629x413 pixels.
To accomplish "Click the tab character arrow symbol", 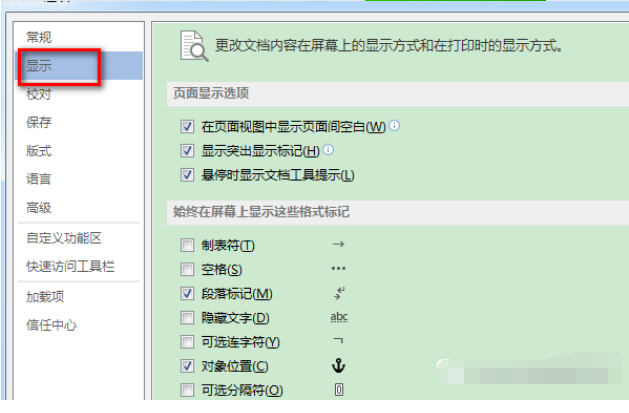I will pos(338,245).
